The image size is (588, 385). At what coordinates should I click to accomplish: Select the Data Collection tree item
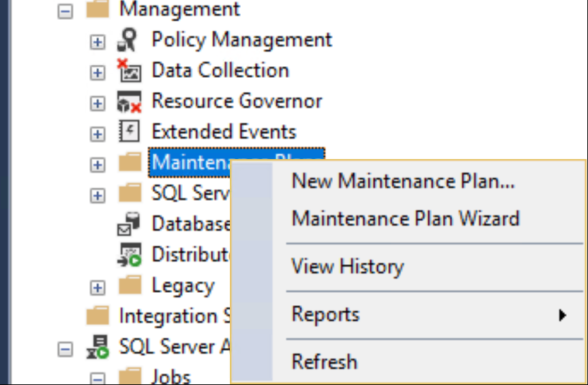(220, 70)
